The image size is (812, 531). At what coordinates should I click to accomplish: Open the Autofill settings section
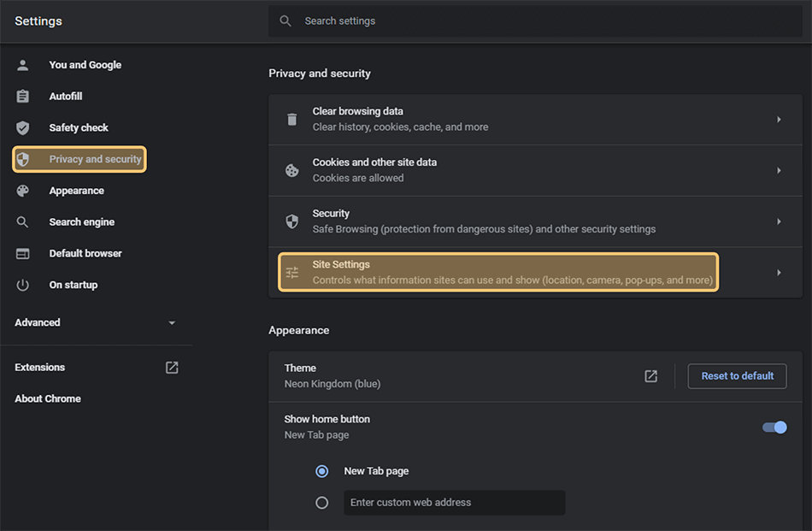[65, 97]
